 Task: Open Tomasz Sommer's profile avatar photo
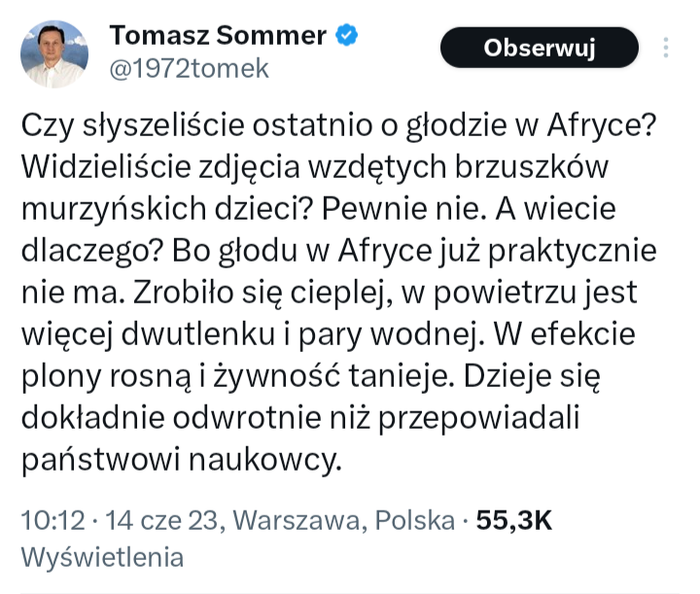54,53
